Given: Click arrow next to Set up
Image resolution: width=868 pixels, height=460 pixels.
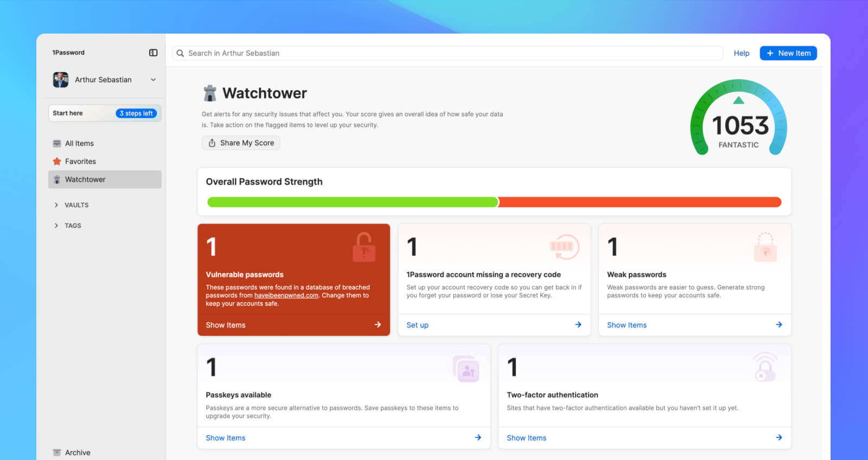Looking at the screenshot, I should click(x=578, y=325).
